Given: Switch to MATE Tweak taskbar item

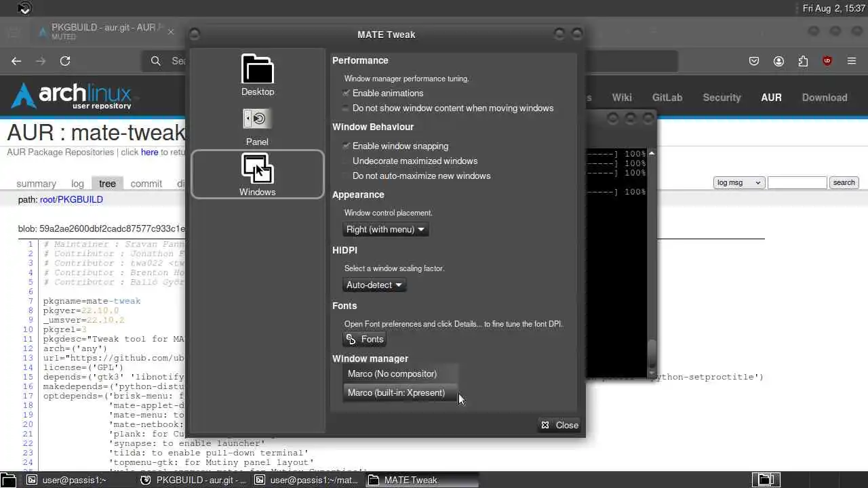Looking at the screenshot, I should click(x=421, y=480).
